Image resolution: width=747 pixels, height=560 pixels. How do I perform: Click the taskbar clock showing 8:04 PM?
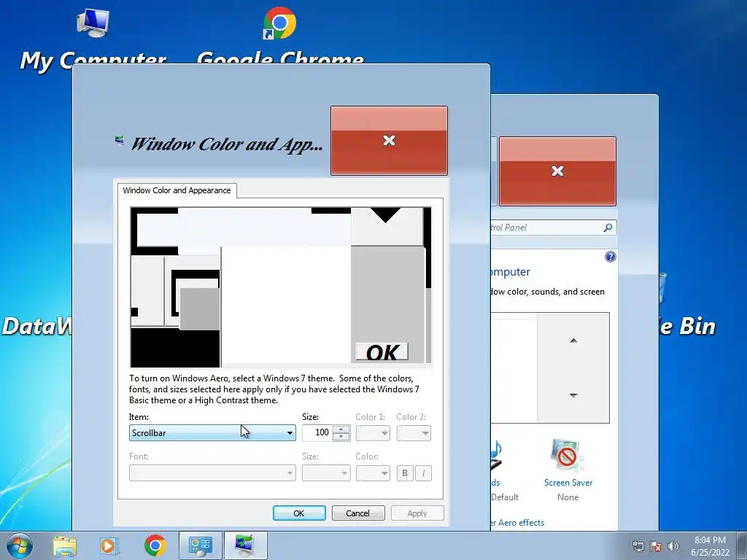(710, 546)
